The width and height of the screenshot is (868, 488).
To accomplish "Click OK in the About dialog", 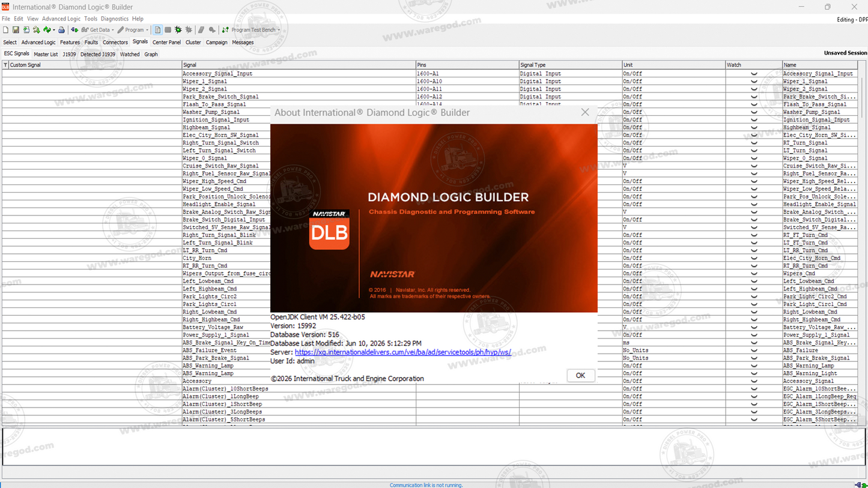I will click(580, 376).
